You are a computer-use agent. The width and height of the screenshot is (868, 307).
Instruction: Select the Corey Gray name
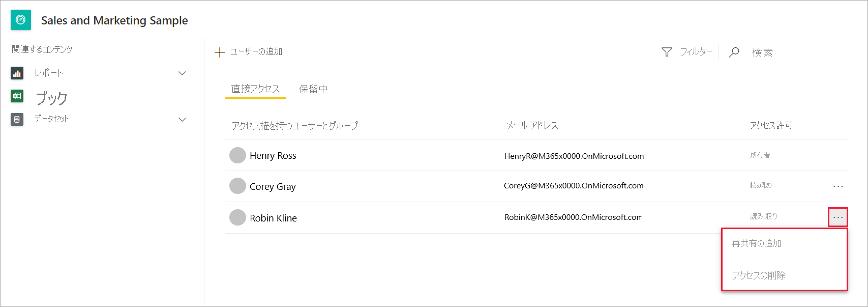(273, 187)
